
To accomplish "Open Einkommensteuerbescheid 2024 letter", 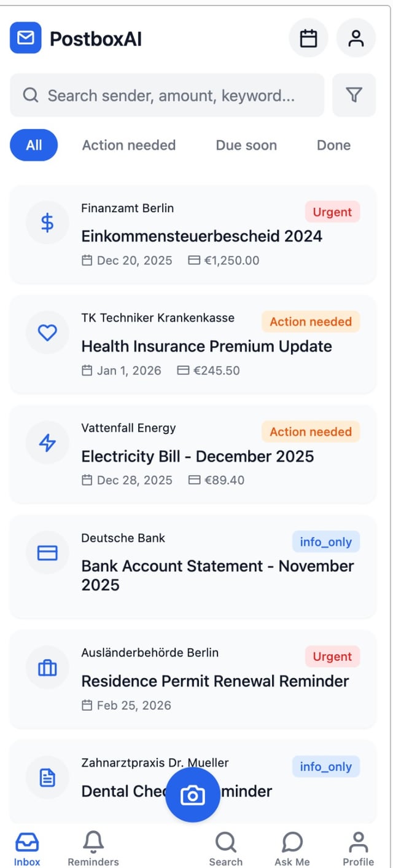I will point(201,236).
